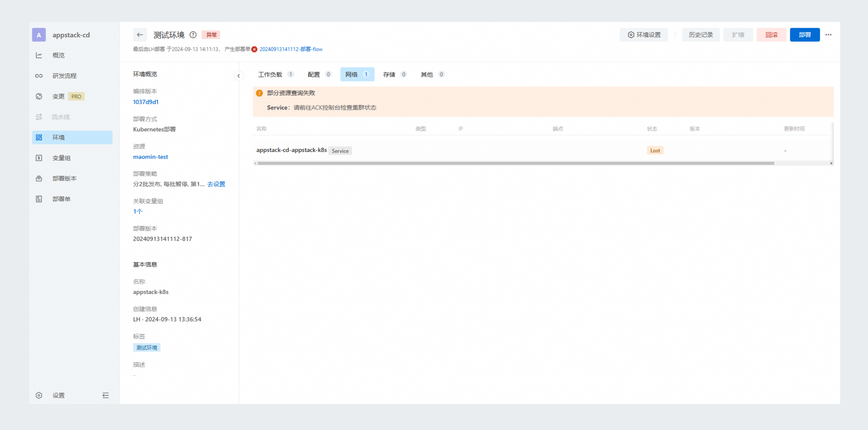Click the scrollbar right arrow of the table
The image size is (868, 430).
click(831, 163)
